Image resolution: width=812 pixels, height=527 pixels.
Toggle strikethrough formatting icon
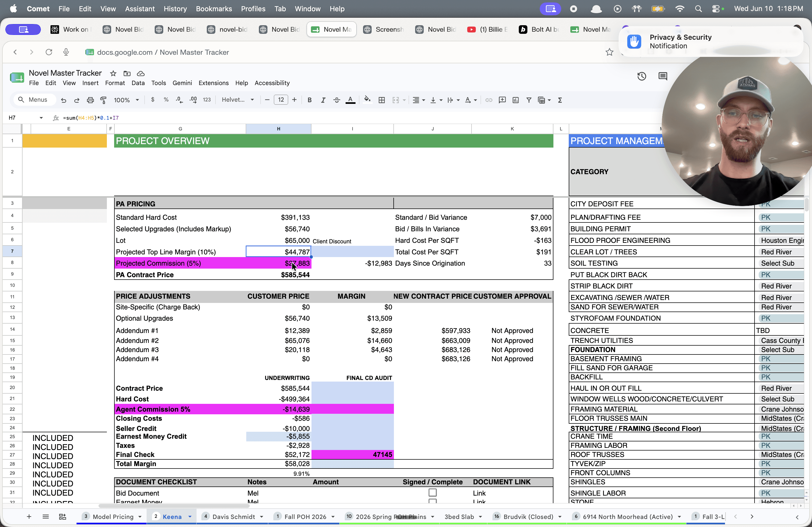click(x=336, y=100)
